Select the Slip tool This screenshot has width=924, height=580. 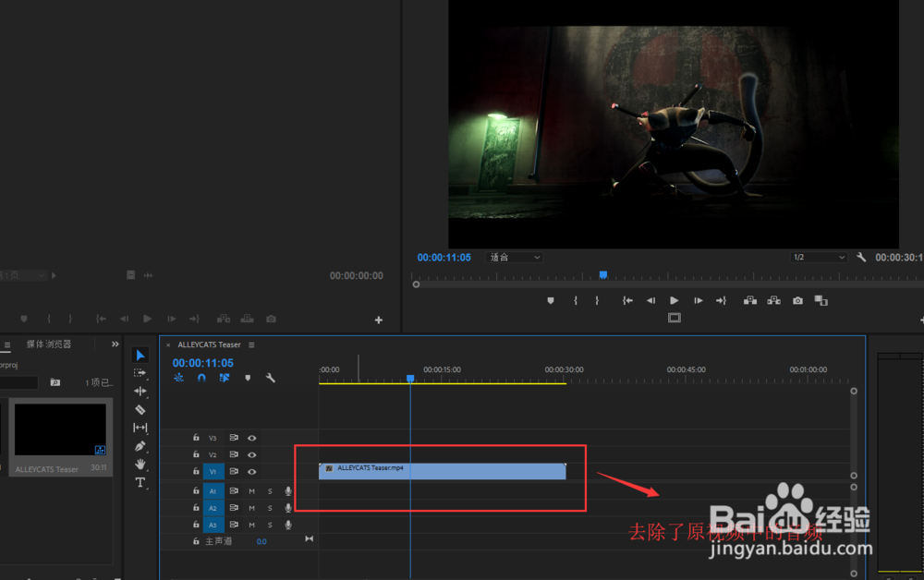(140, 428)
